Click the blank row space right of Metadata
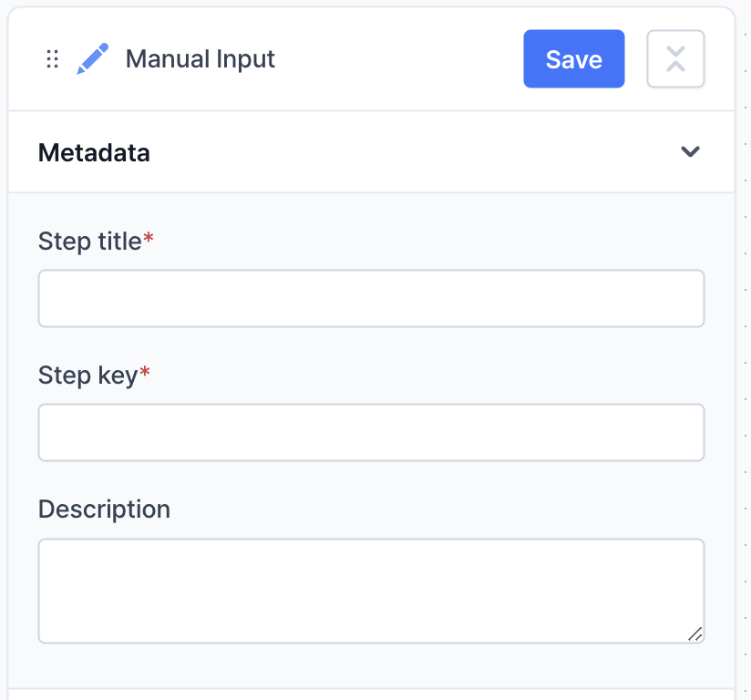This screenshot has height=700, width=751. point(410,152)
